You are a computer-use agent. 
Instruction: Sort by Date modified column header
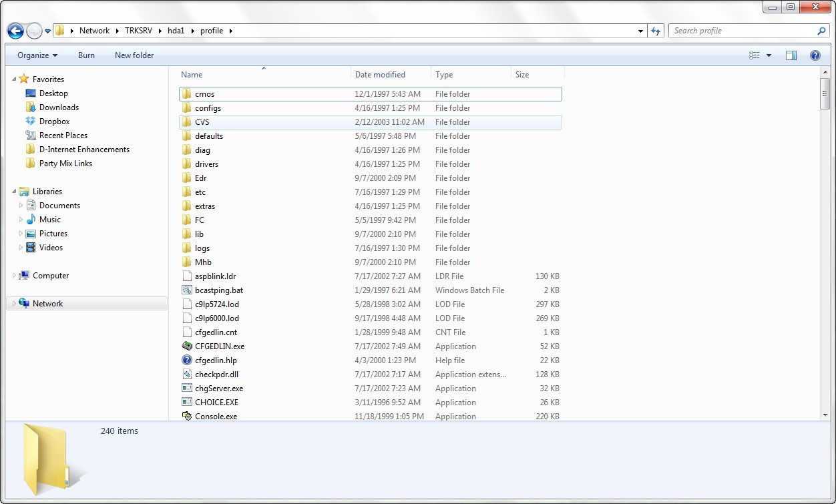(380, 75)
